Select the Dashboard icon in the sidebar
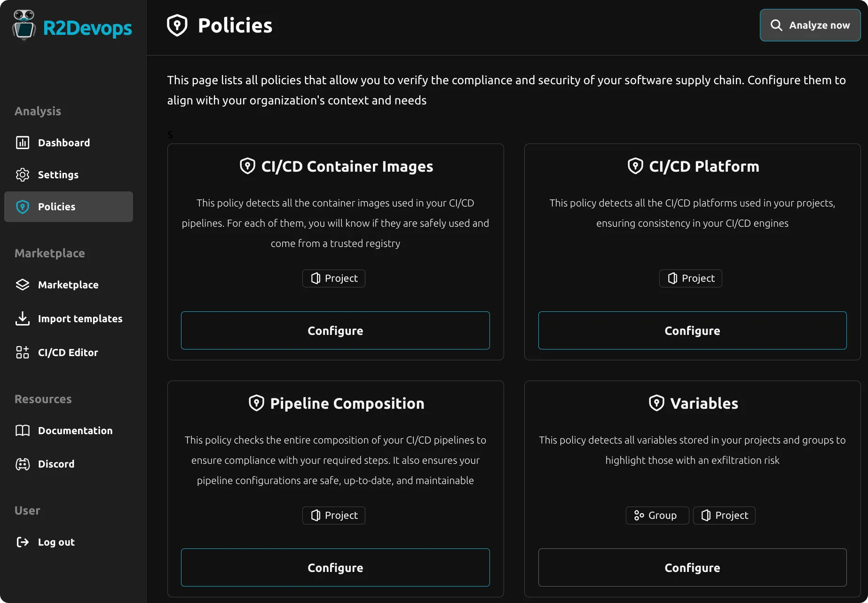 (x=23, y=142)
